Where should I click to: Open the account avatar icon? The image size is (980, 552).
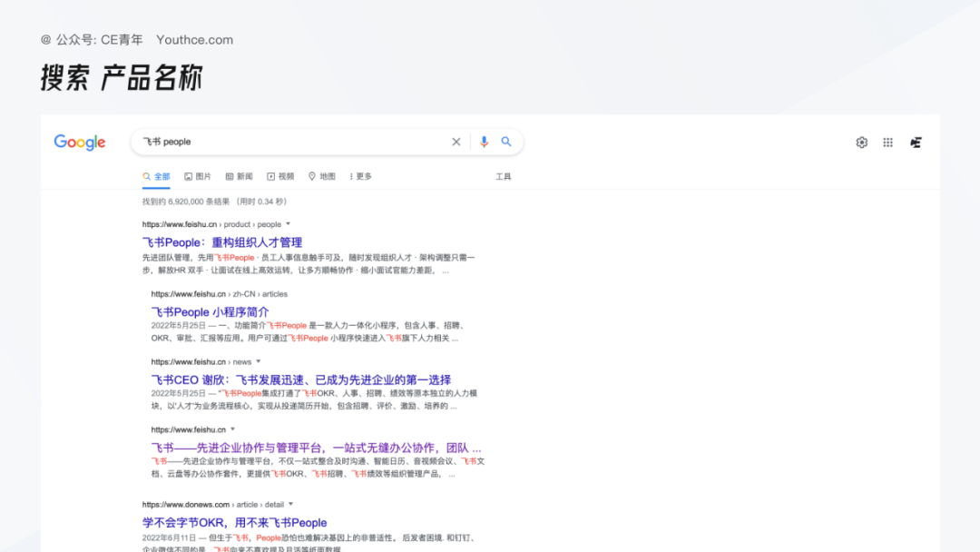[916, 143]
